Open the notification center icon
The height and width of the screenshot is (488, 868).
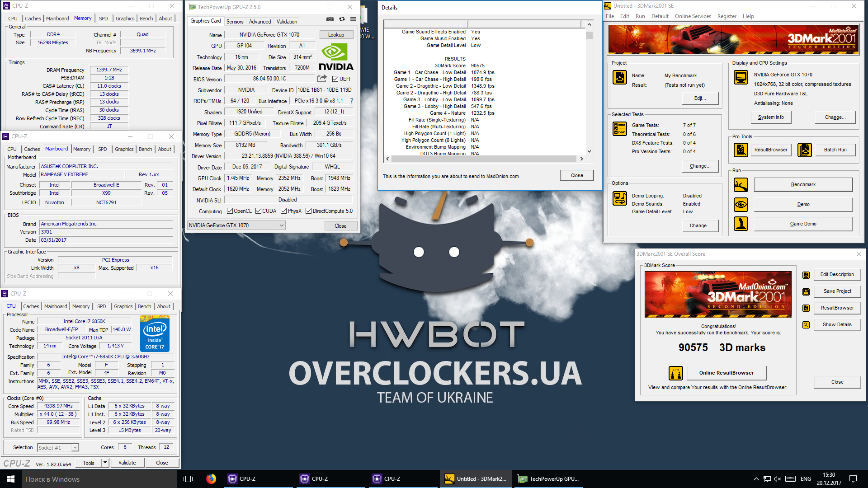coord(853,479)
